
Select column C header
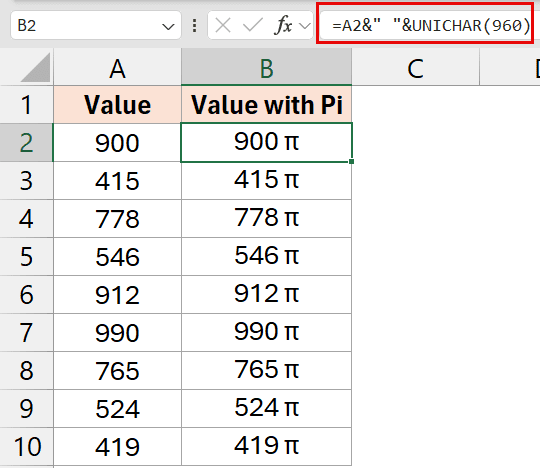415,67
